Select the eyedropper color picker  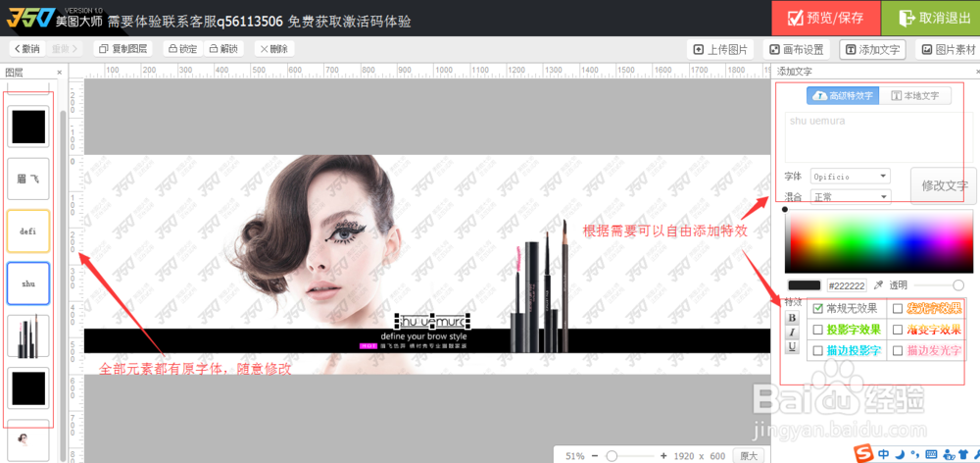click(878, 285)
